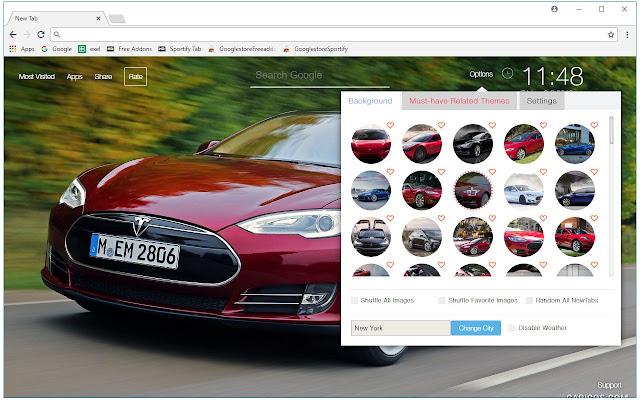Viewport: 640px width, 400px height.
Task: Favorite the second row fourth thumbnail heart
Action: [543, 172]
